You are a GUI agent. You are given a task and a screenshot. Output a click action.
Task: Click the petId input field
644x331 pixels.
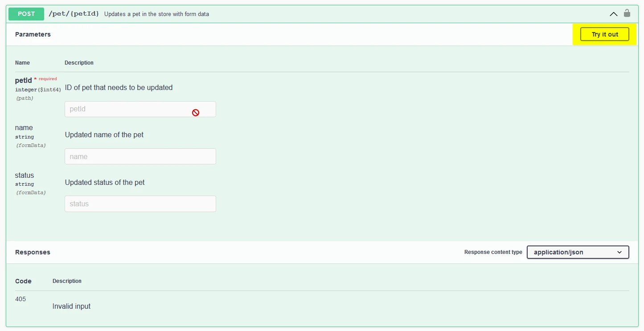140,109
